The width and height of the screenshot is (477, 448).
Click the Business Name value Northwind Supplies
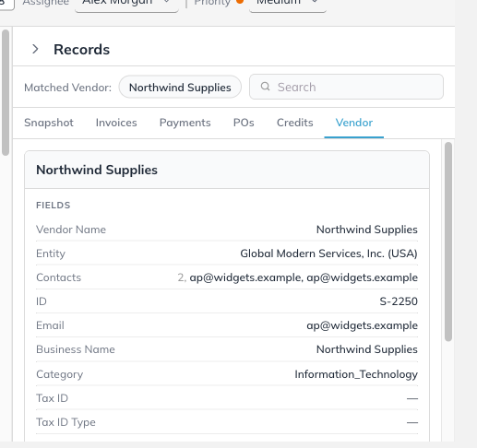pyautogui.click(x=367, y=349)
